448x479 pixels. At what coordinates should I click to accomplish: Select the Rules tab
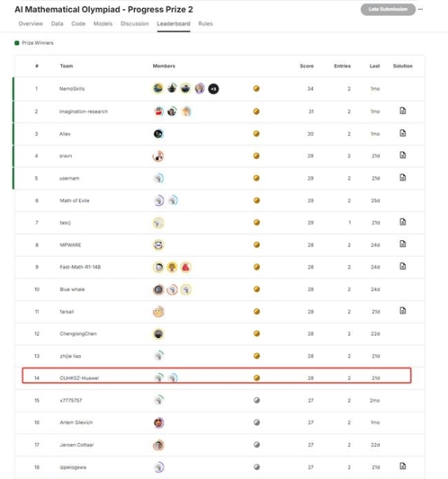click(x=205, y=24)
